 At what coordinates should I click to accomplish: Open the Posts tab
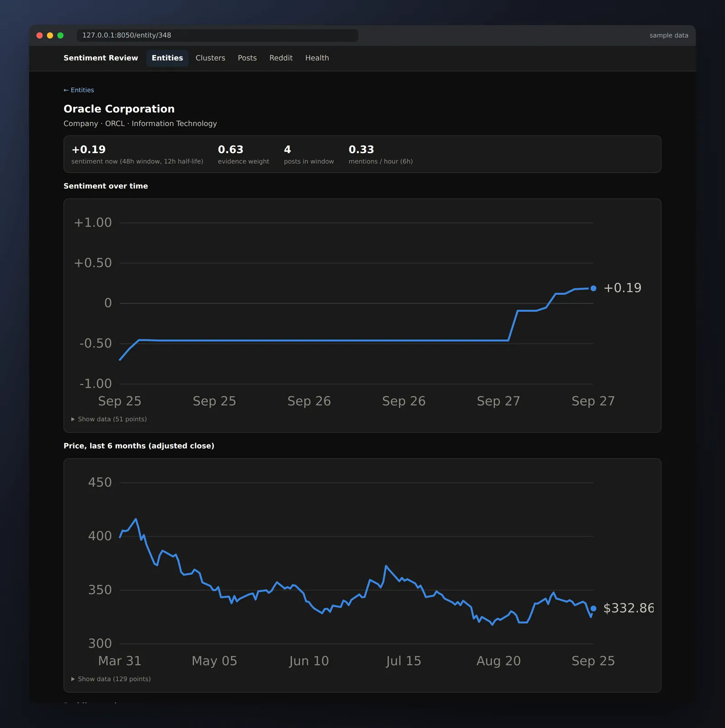click(x=247, y=58)
